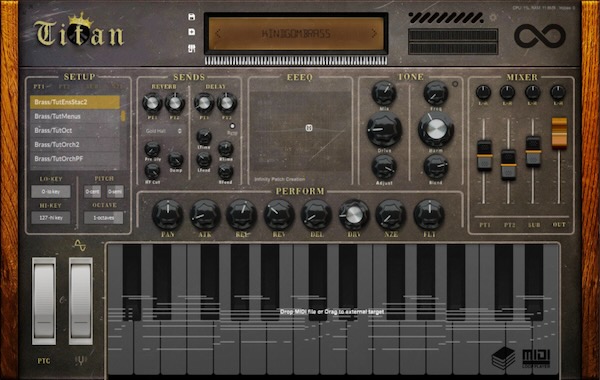Screen dimensions: 600x380
Task: Click the Delay PT2 send knob
Action: 227,103
